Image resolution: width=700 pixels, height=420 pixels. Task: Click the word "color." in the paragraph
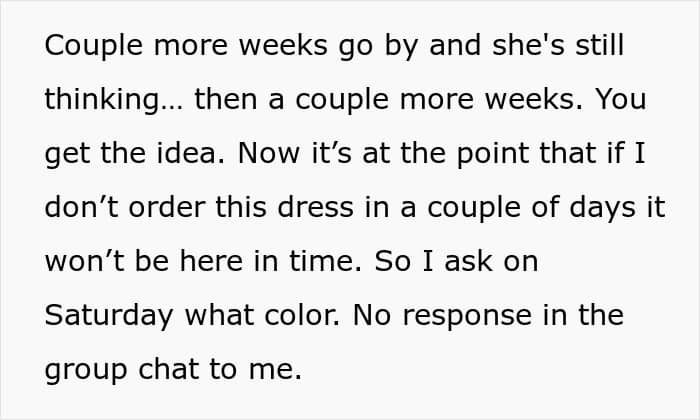coord(302,315)
